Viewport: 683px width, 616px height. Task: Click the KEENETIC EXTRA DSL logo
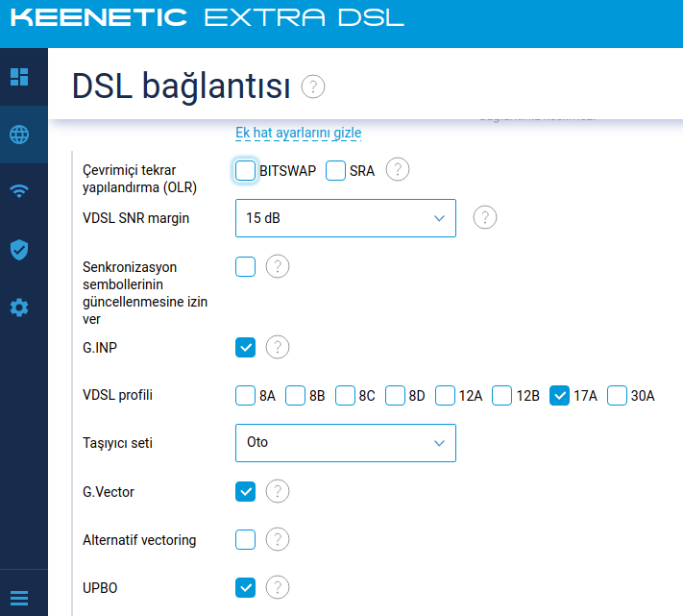(x=207, y=18)
